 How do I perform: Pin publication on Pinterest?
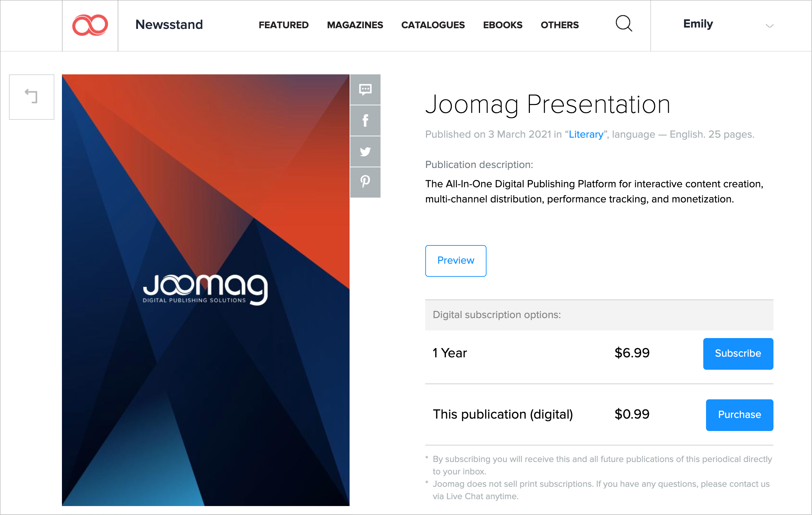click(365, 182)
